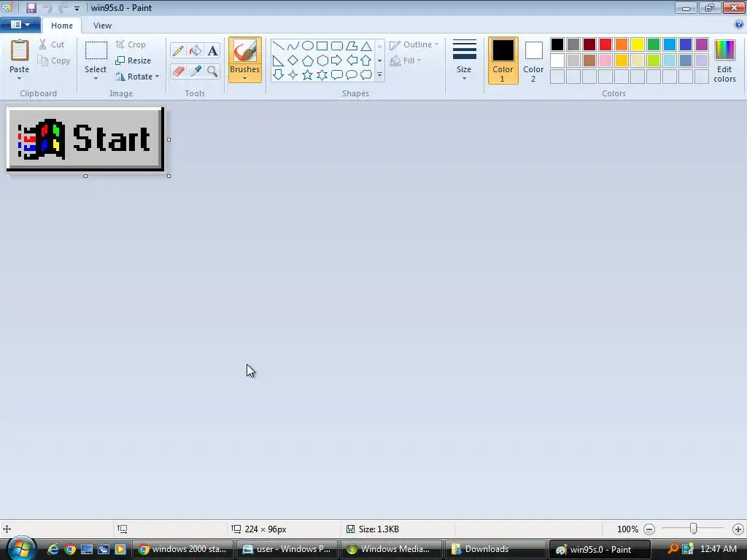Select the Color picker eyedropper tool
Image resolution: width=747 pixels, height=560 pixels.
coord(196,71)
